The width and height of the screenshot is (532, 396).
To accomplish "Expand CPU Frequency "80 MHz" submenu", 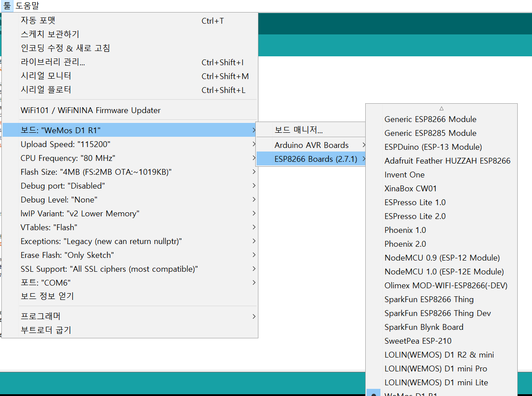I will point(130,158).
